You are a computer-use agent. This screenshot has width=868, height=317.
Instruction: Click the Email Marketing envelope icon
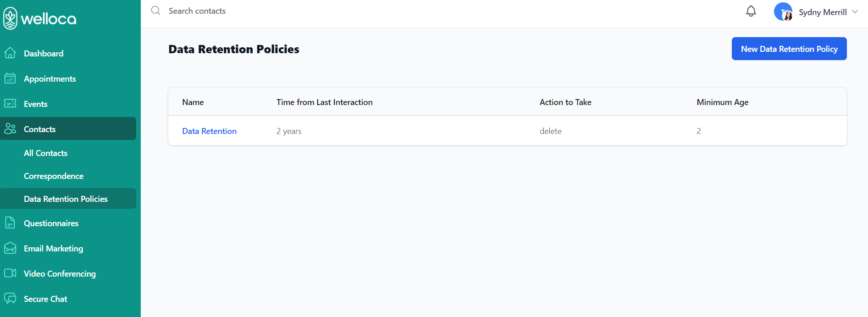(10, 248)
